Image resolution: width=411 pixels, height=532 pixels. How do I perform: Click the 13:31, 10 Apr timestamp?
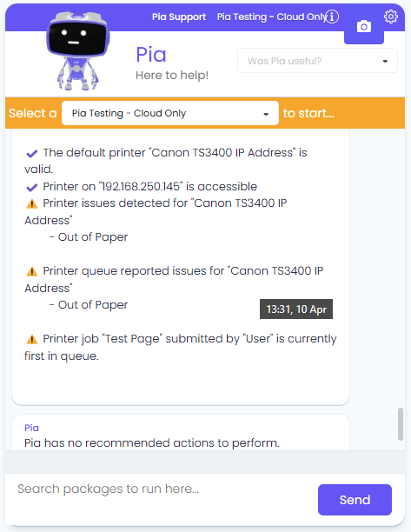[296, 309]
